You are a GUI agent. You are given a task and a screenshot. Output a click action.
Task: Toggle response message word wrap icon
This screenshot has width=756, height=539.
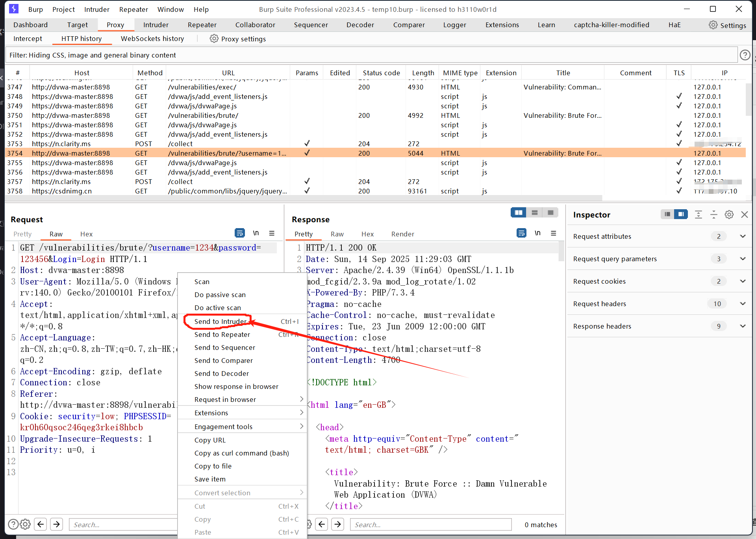click(x=521, y=233)
